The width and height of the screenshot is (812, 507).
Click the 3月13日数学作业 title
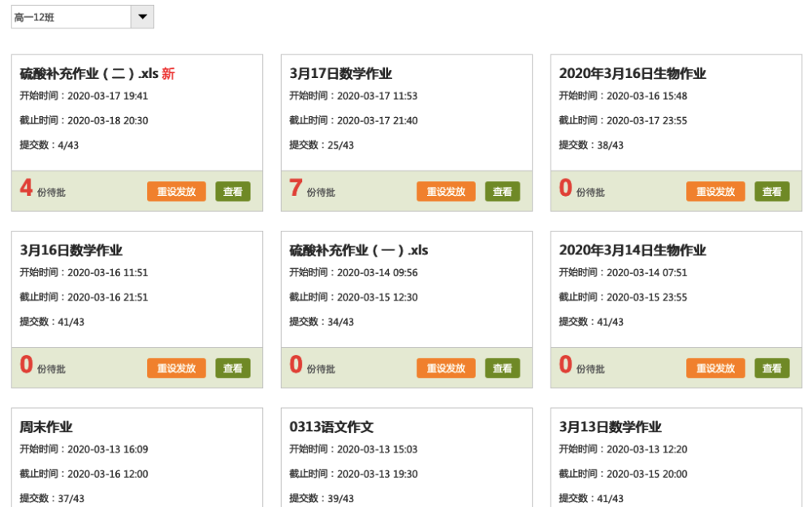point(610,427)
